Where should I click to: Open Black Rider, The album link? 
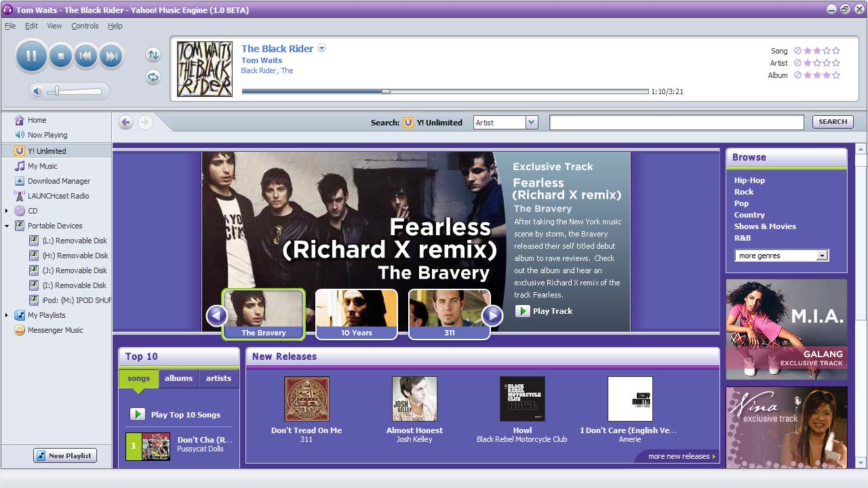(x=267, y=70)
